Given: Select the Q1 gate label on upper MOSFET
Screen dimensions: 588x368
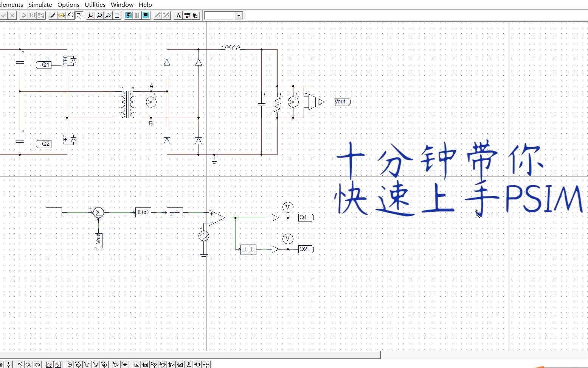Looking at the screenshot, I should click(x=44, y=65).
